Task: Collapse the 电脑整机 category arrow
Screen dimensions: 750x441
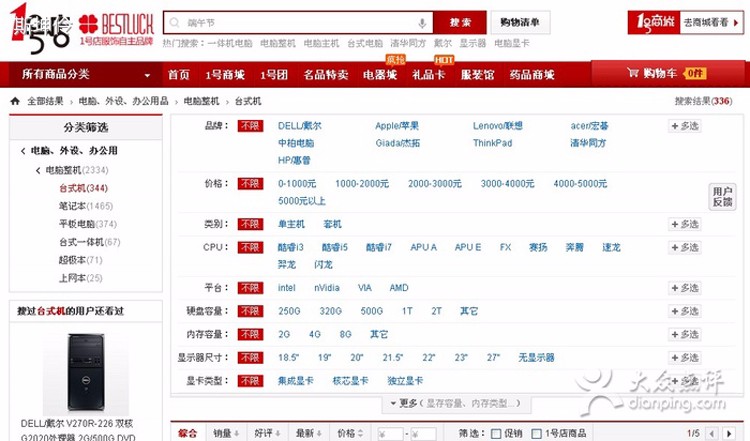Action: click(x=38, y=170)
